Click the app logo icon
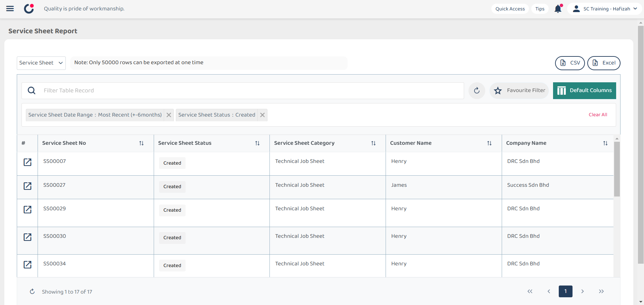The height and width of the screenshot is (305, 644). [x=29, y=8]
